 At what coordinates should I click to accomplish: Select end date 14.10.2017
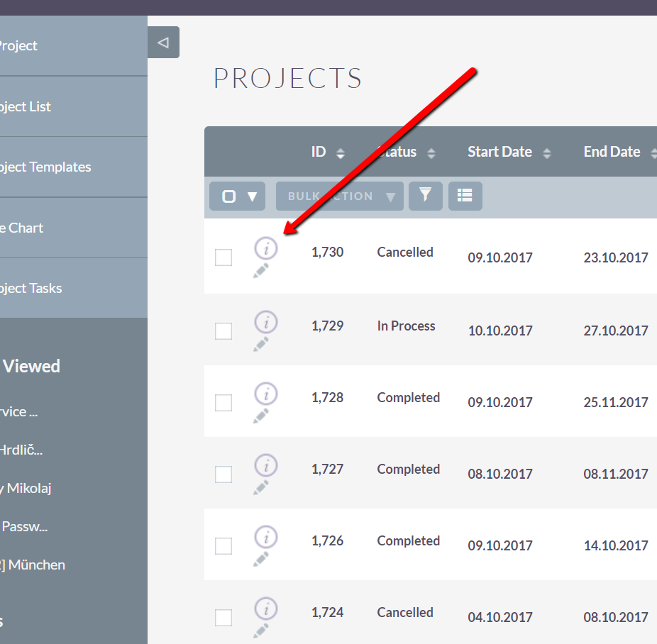point(616,545)
